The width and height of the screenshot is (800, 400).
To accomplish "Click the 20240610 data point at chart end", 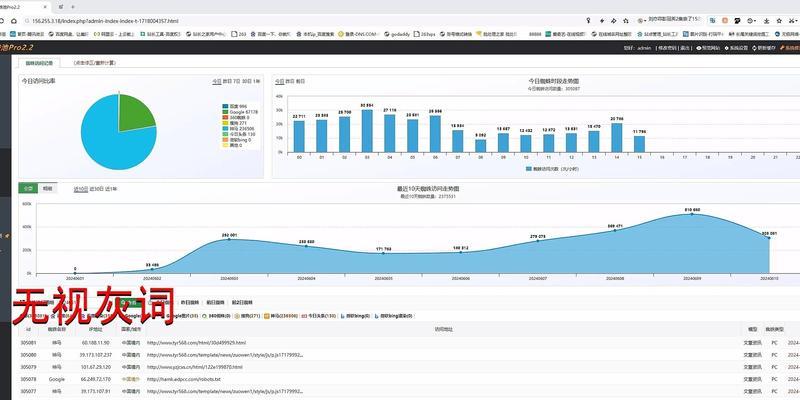I will 769,238.
